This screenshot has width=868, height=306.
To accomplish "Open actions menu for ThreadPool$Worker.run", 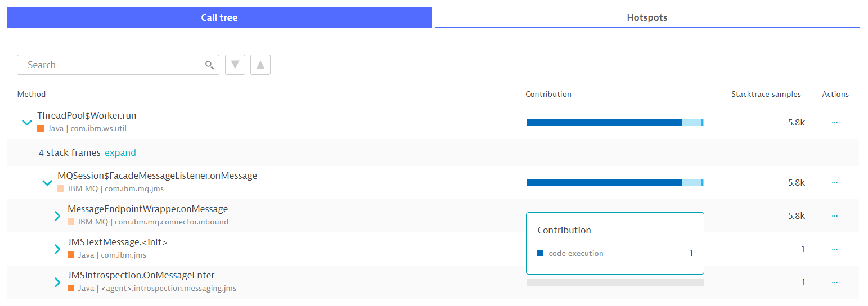I will [834, 122].
